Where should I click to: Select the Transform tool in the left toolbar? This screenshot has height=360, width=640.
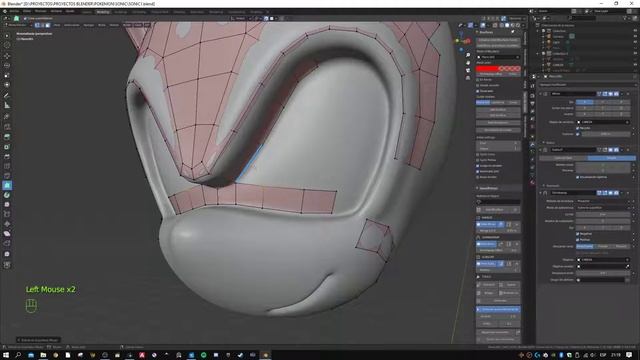coord(7,85)
